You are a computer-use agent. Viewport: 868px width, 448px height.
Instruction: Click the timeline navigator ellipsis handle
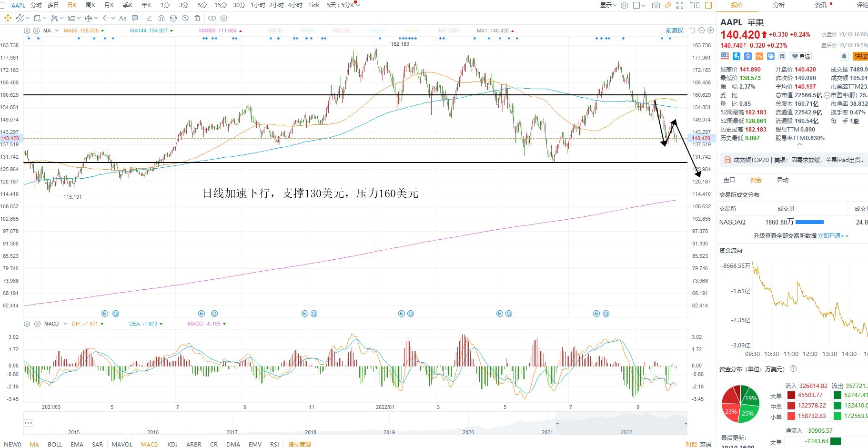pyautogui.click(x=28, y=423)
